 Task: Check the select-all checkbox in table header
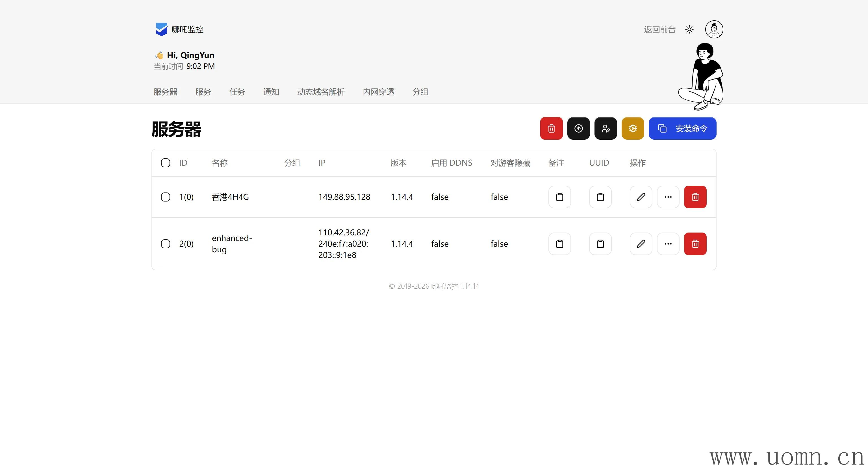coord(166,163)
